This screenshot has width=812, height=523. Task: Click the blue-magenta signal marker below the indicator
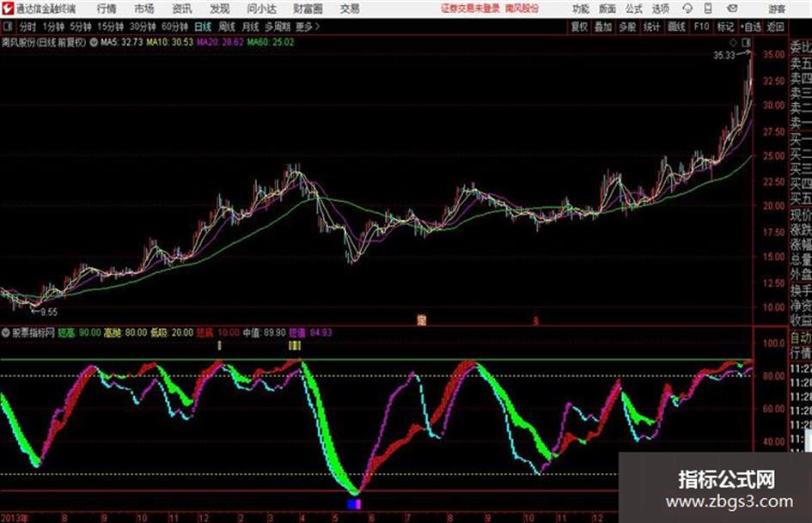click(354, 504)
